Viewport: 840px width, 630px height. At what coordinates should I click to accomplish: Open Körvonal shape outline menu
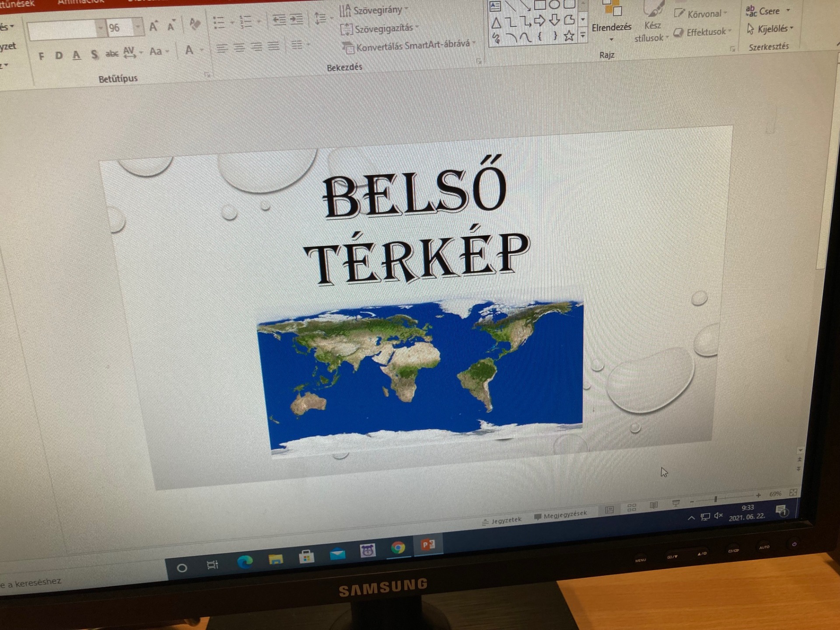701,14
